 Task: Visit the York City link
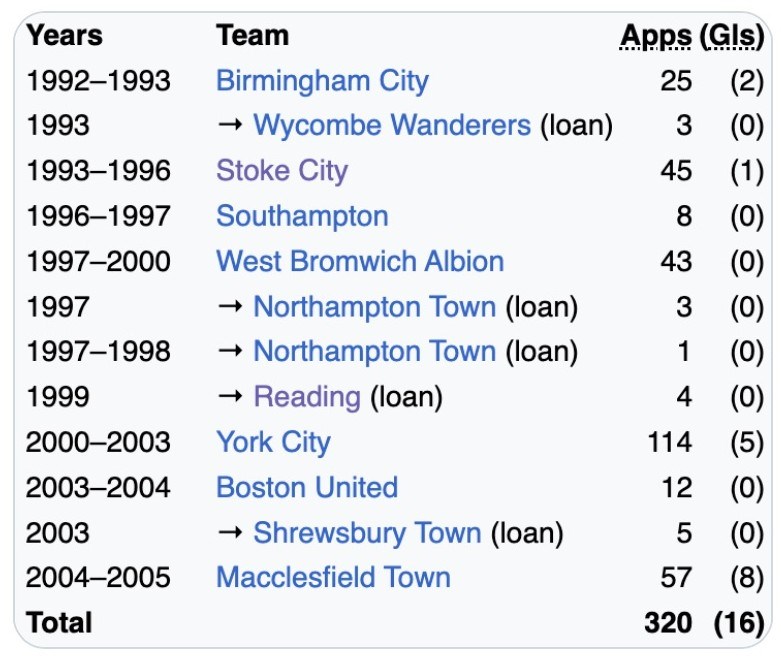(273, 442)
